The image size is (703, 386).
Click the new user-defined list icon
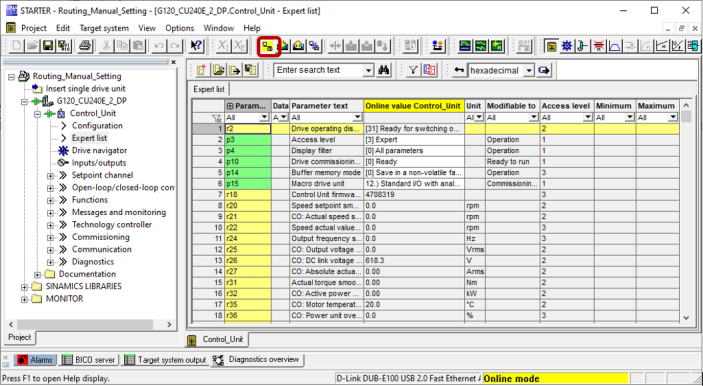[x=202, y=70]
